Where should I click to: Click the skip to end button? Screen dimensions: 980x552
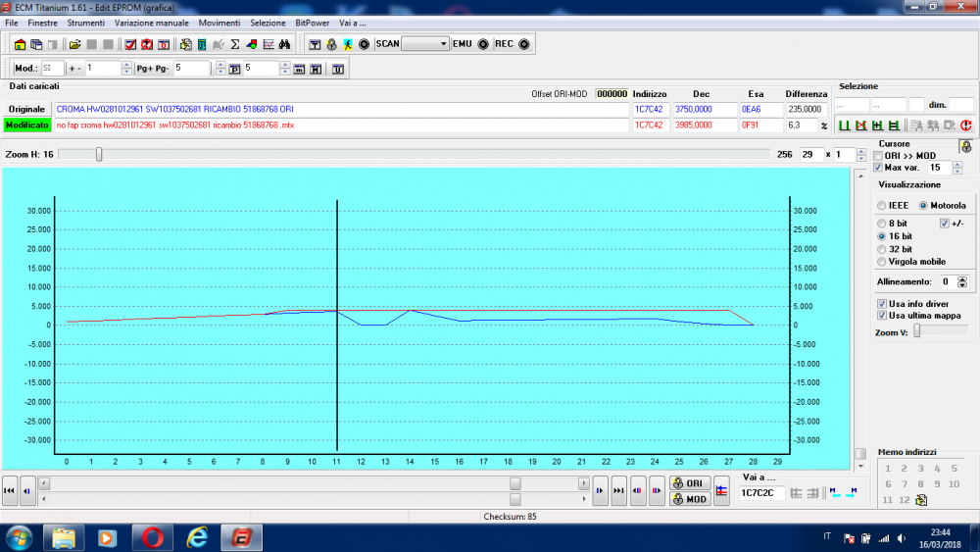click(x=618, y=491)
